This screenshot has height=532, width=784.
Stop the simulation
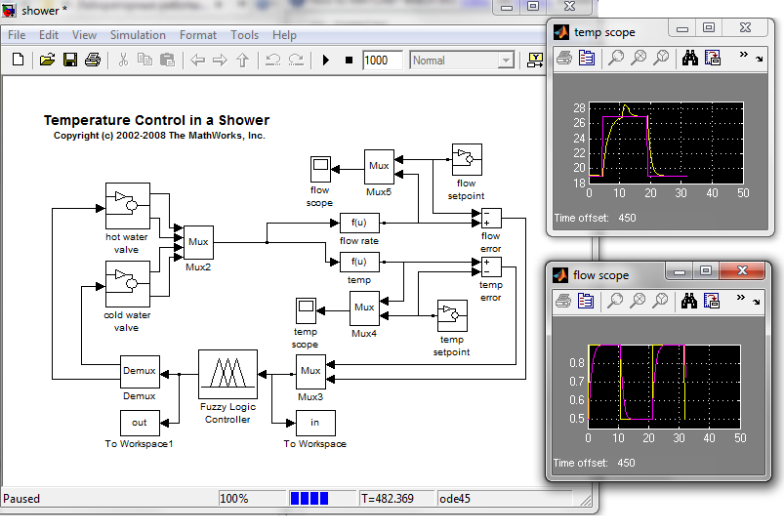(x=349, y=61)
